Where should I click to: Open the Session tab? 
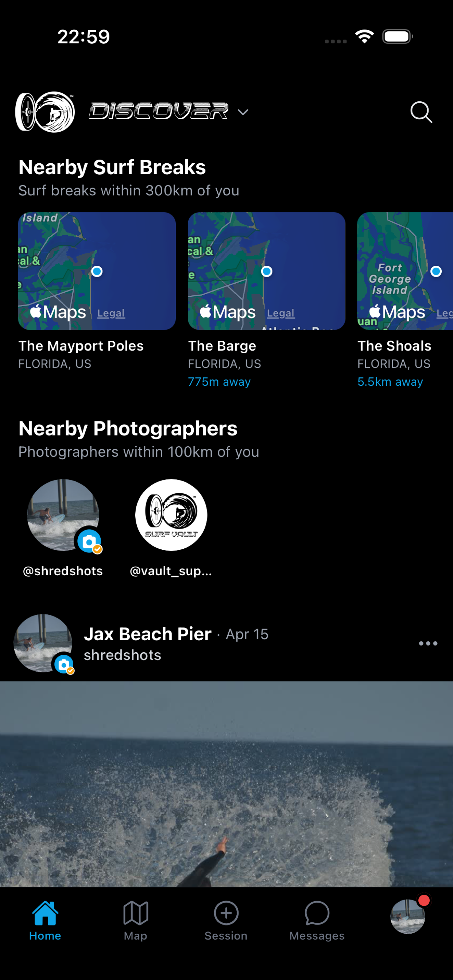tap(226, 921)
